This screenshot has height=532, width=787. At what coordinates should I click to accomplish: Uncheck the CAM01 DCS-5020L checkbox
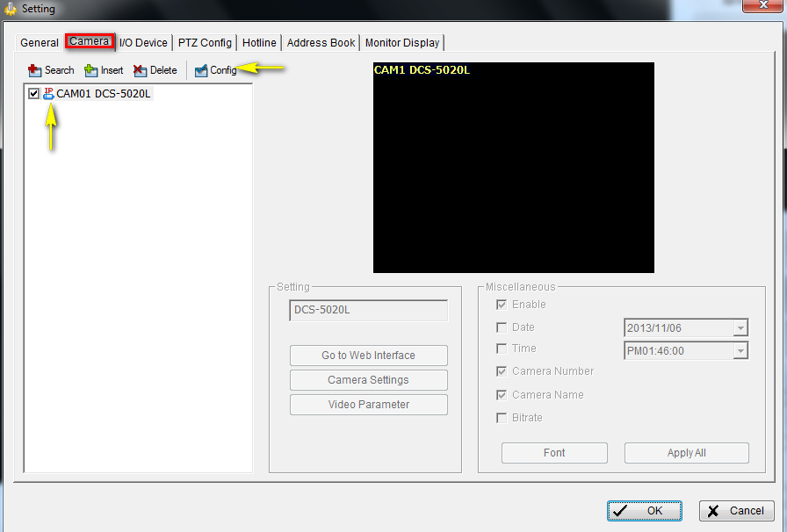pos(33,94)
